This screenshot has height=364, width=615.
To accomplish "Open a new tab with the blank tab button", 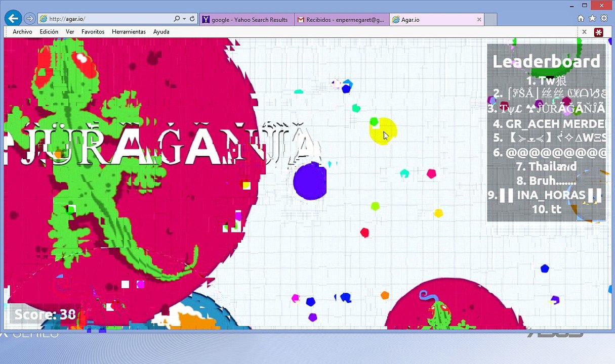I will (x=490, y=20).
